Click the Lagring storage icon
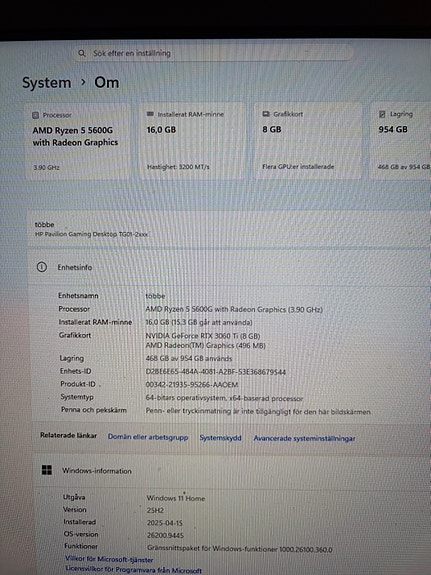431x575 pixels. [382, 114]
